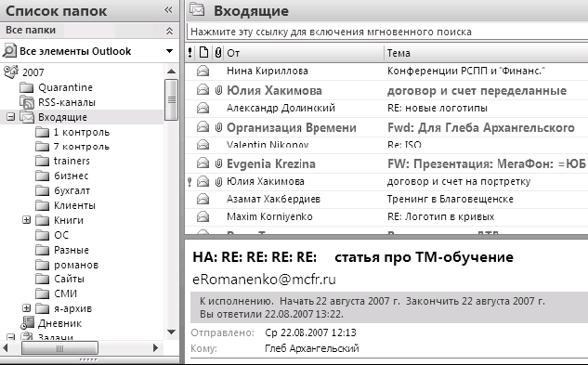Click recipient name Глеб Архангельский
The height and width of the screenshot is (365, 588).
pyautogui.click(x=311, y=348)
